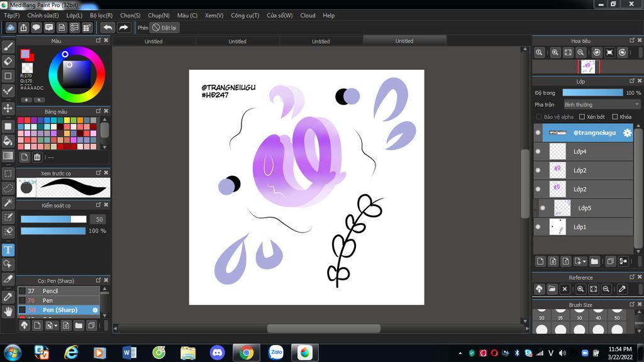644x362 pixels.
Task: Select foreground color swatch
Action: pos(25,54)
